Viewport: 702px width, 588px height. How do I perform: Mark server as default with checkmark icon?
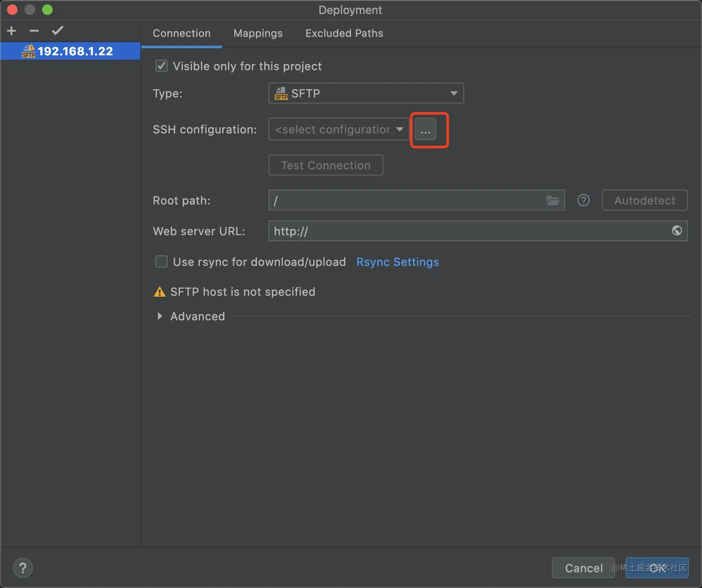pyautogui.click(x=58, y=31)
